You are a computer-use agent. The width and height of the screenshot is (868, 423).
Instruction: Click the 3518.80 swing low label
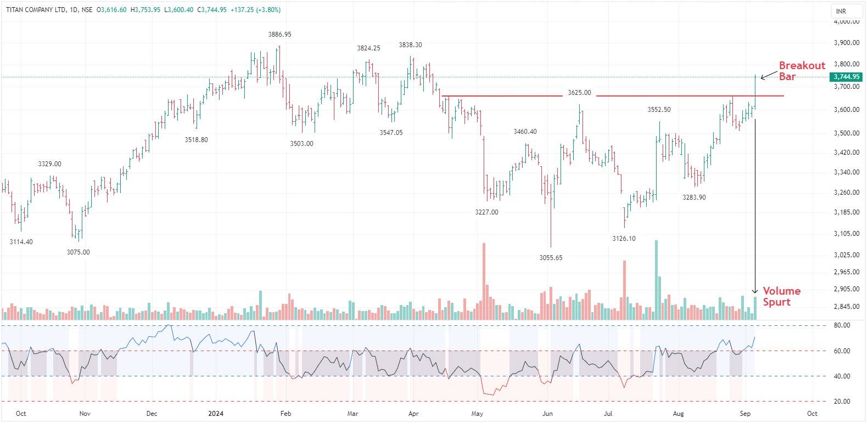pyautogui.click(x=197, y=140)
